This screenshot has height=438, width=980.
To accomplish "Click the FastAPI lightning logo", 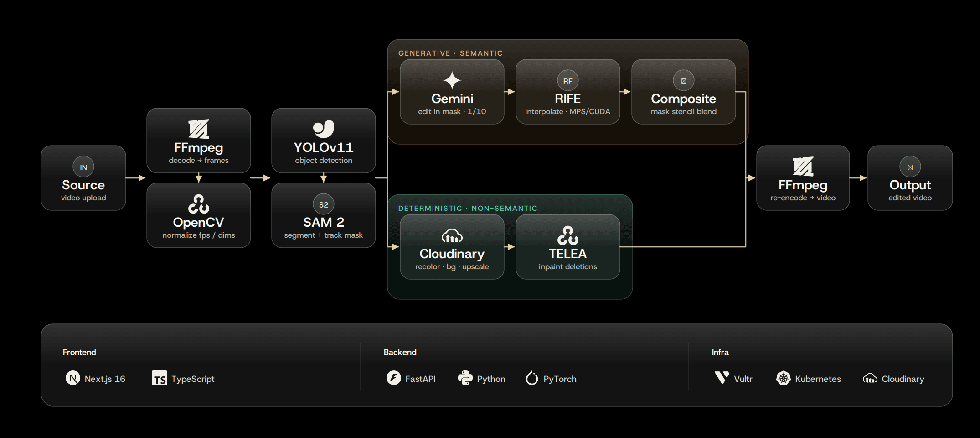I will pyautogui.click(x=394, y=378).
